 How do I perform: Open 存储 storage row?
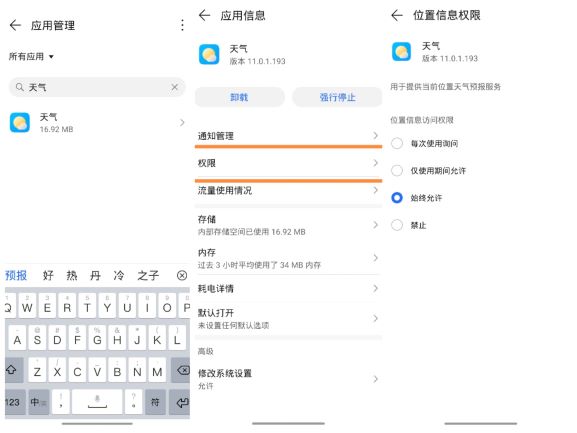click(288, 225)
